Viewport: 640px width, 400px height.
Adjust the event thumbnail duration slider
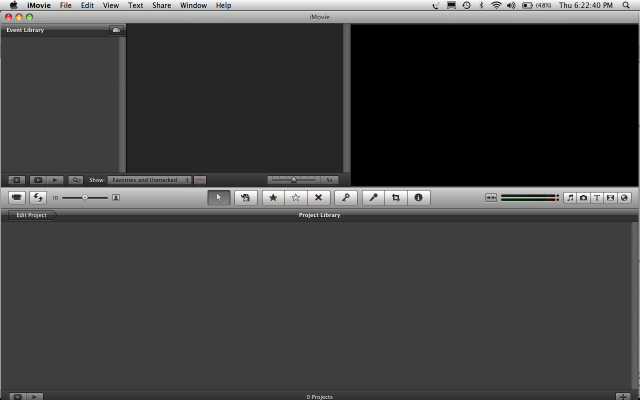pos(293,180)
